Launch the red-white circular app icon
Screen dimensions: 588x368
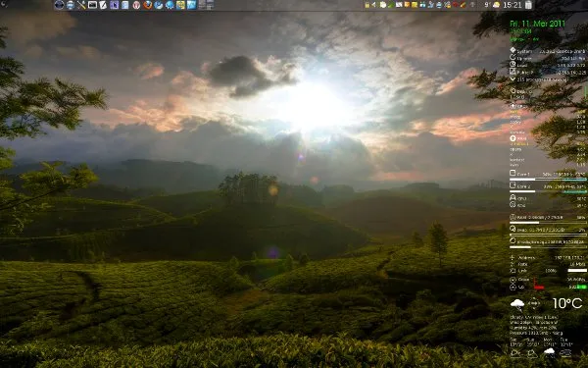(136, 5)
